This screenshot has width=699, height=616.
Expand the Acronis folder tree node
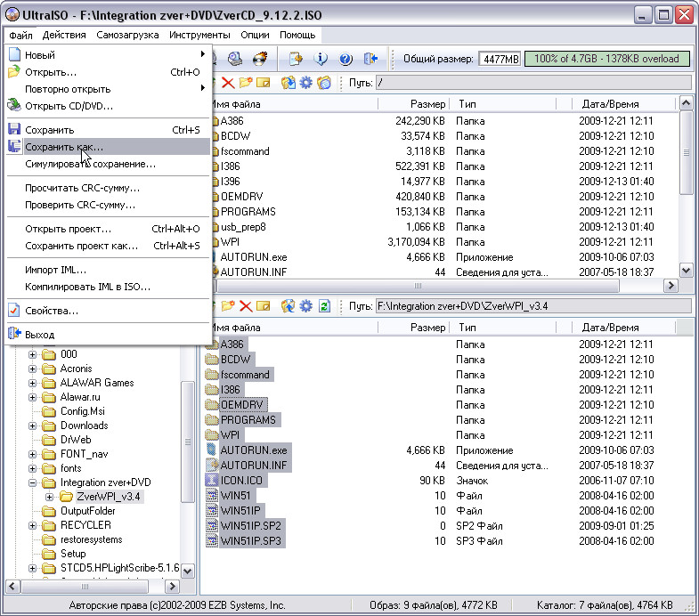(32, 369)
